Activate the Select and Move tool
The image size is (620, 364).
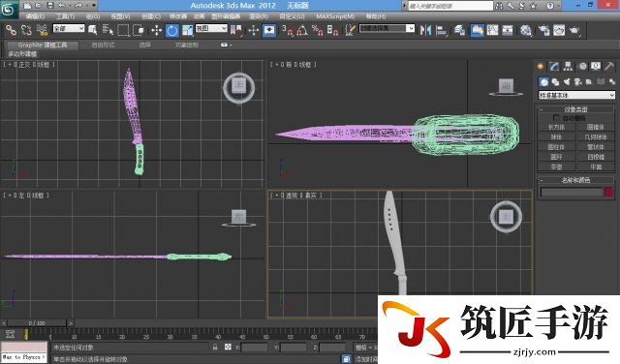pyautogui.click(x=156, y=30)
